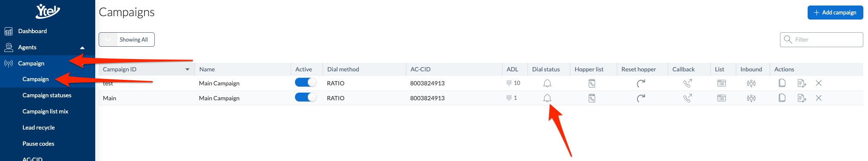Open Campaign list mix page
Screen dimensions: 868x161
pyautogui.click(x=45, y=111)
